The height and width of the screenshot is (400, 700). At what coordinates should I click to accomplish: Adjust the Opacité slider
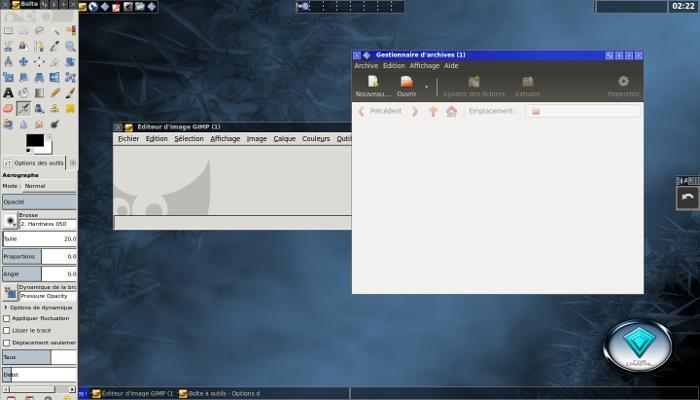(39, 202)
